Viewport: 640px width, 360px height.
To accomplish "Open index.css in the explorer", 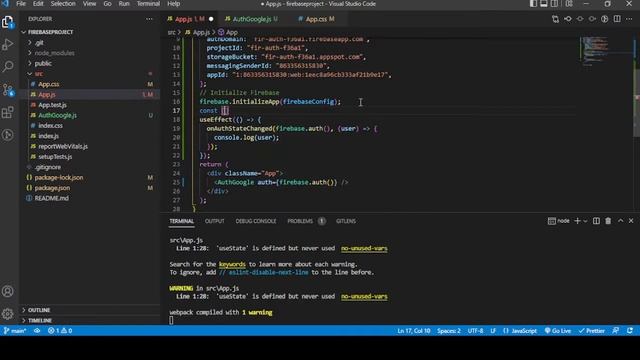I will tap(50, 126).
